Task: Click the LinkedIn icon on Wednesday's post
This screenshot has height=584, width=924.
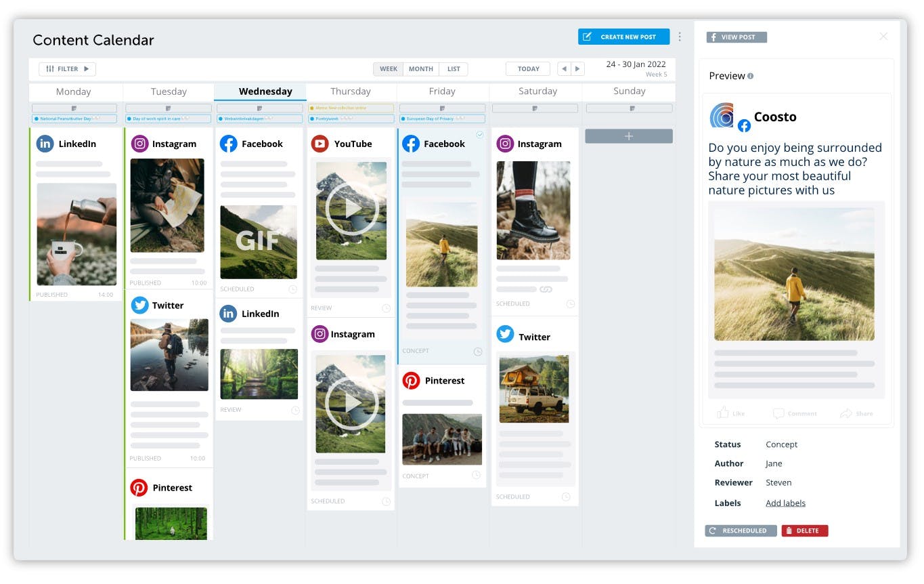Action: point(229,314)
